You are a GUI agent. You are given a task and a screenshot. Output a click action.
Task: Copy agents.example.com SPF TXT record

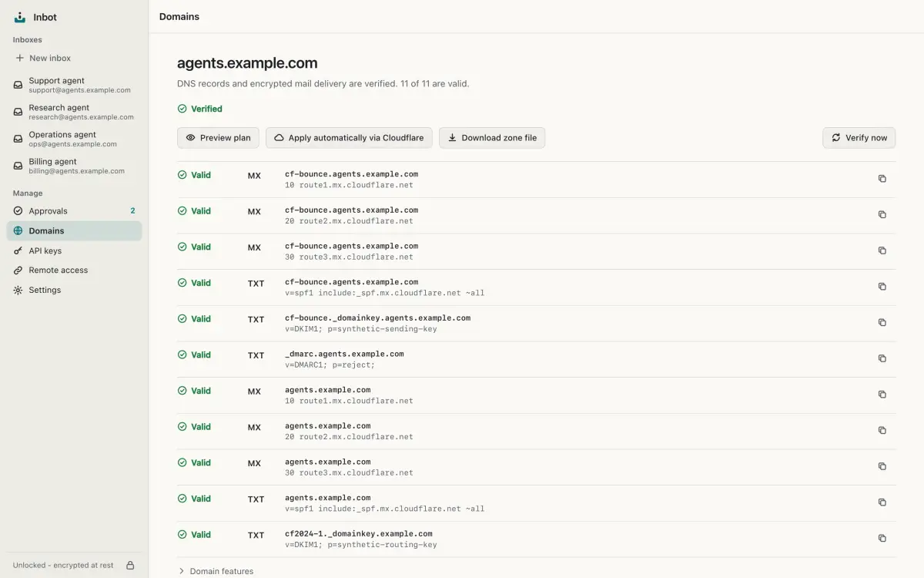(x=882, y=502)
